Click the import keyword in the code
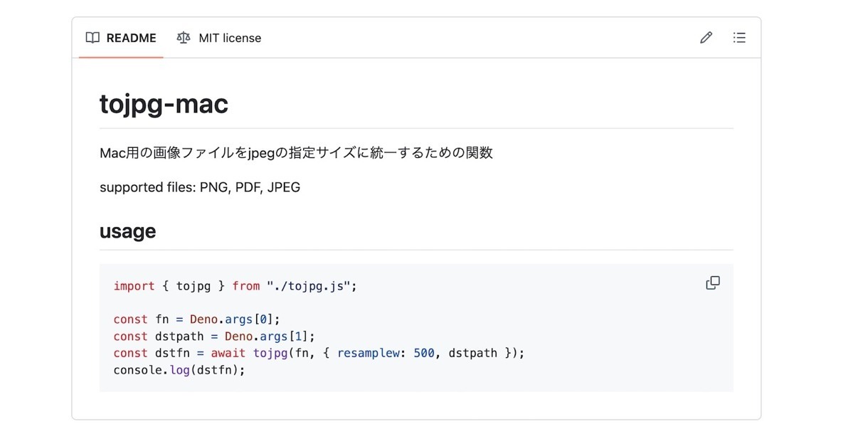868x434 pixels. (x=134, y=286)
